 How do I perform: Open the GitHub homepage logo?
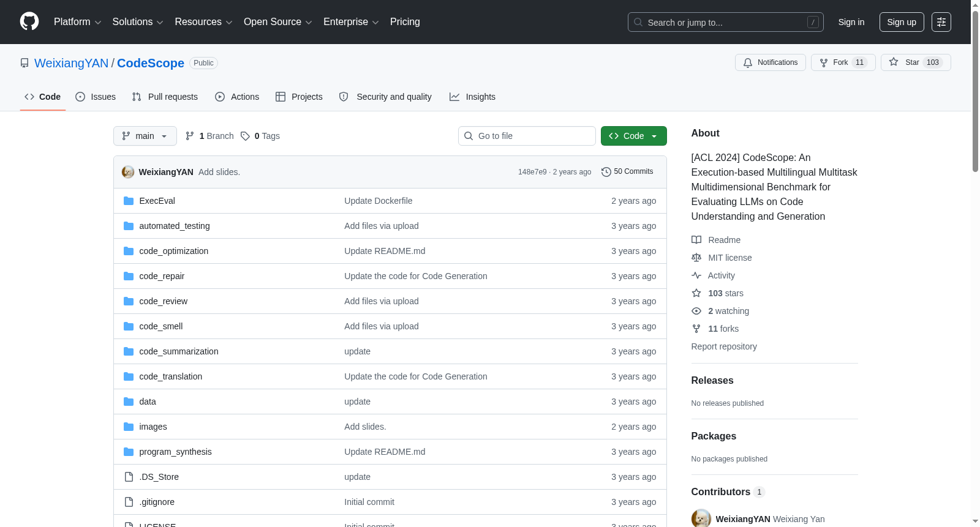click(29, 21)
